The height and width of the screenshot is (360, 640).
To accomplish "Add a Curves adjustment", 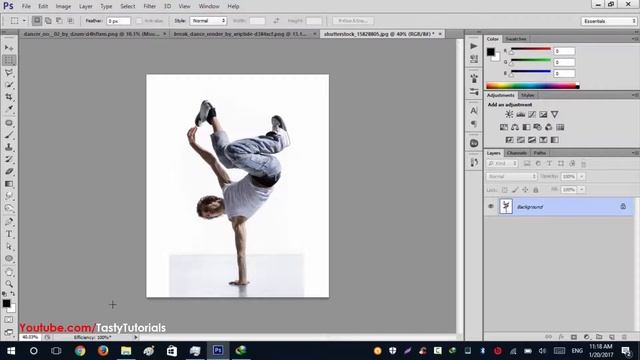I will tap(532, 114).
